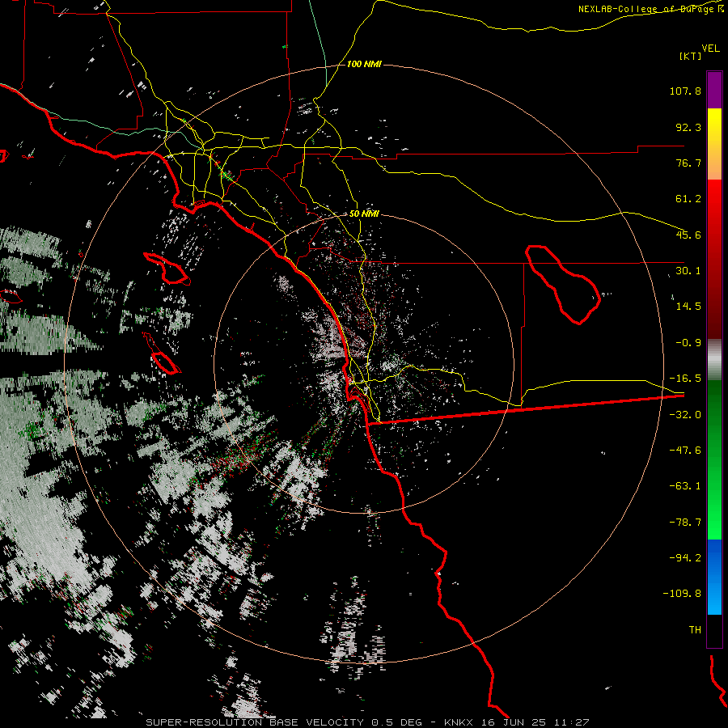Click the 14.5 velocity scale value

pos(688,307)
